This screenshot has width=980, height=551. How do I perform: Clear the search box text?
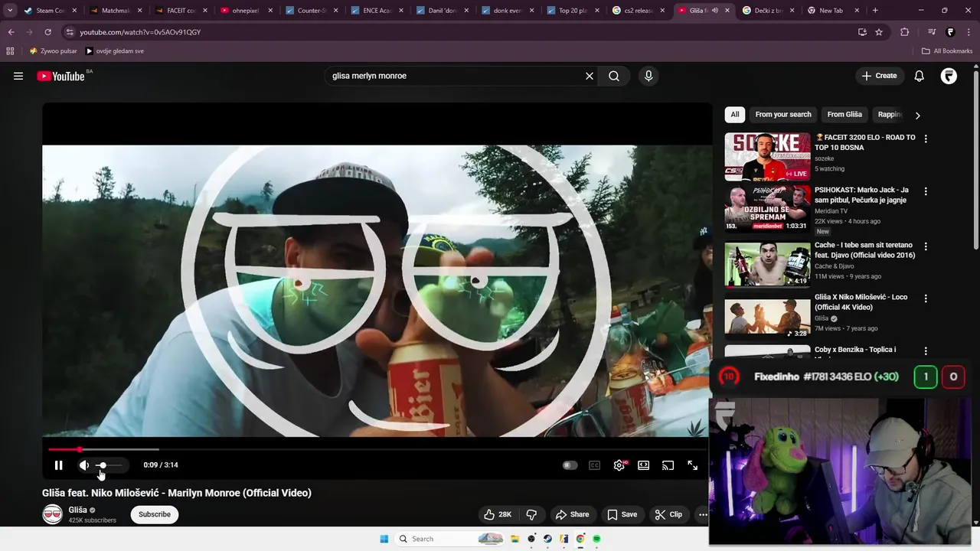pos(590,76)
